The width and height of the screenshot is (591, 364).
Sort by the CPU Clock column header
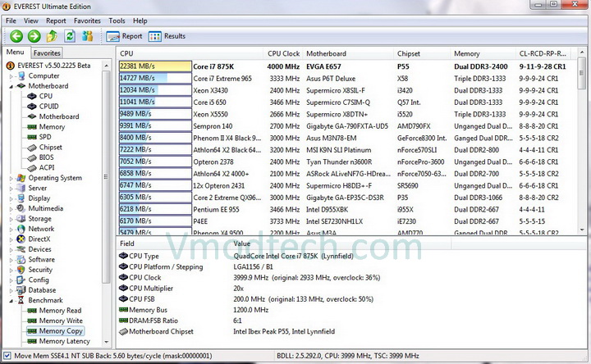(283, 53)
